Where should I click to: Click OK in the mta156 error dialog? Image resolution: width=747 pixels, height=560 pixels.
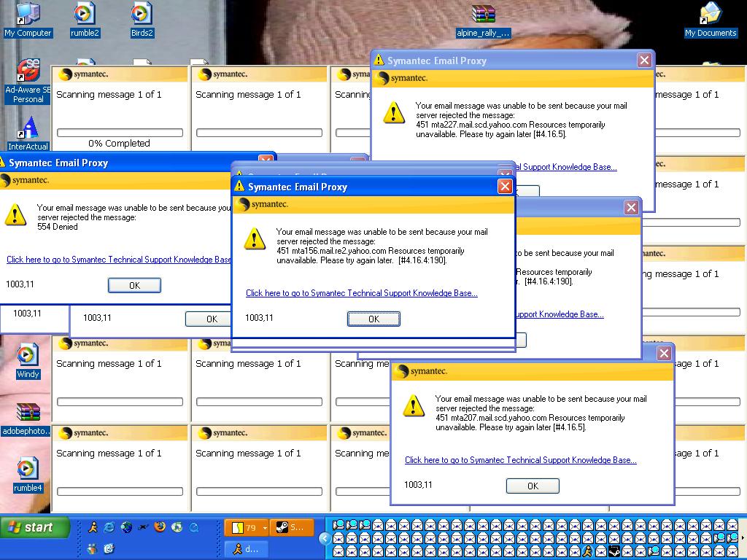coord(373,319)
